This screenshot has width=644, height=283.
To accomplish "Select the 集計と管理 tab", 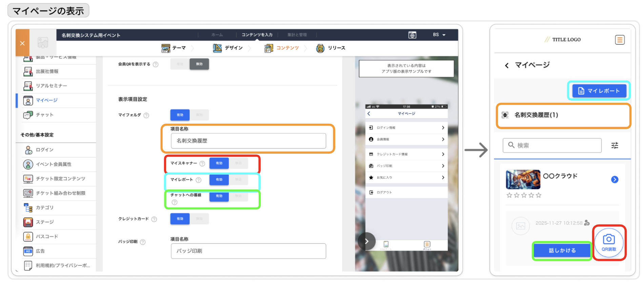I will pyautogui.click(x=297, y=35).
